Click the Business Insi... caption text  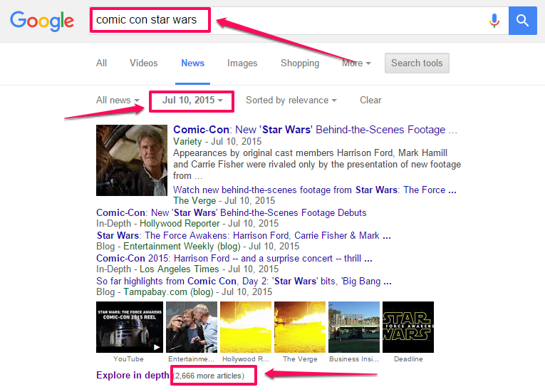click(x=354, y=359)
